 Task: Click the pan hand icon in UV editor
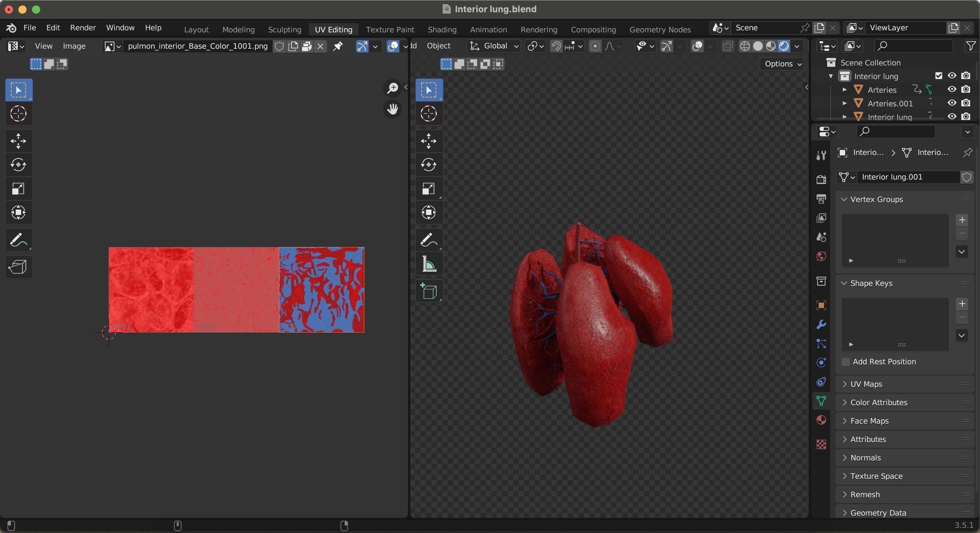click(392, 110)
